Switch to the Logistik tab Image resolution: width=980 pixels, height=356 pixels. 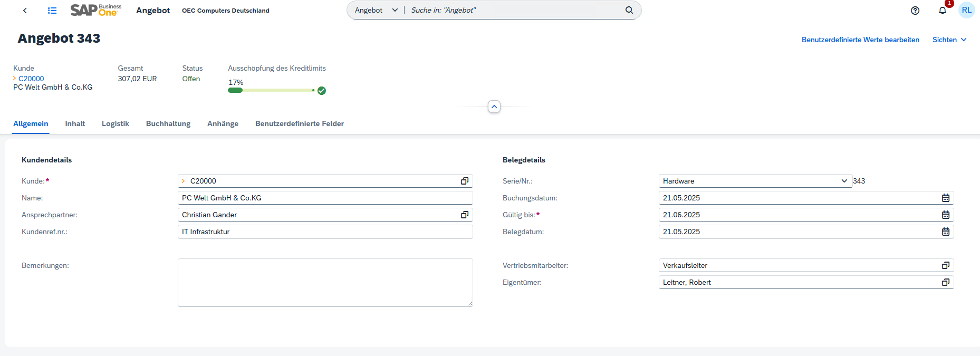coord(115,123)
